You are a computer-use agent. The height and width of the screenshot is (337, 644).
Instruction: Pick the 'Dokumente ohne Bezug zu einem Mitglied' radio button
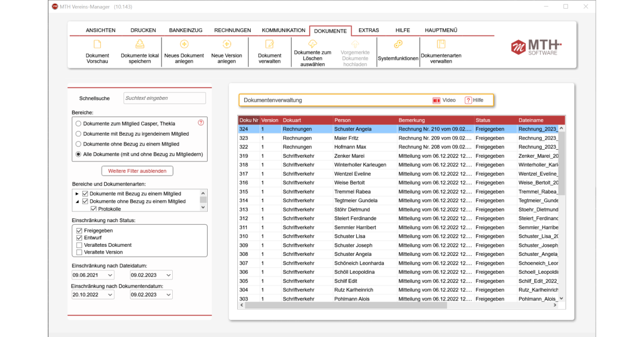point(78,144)
